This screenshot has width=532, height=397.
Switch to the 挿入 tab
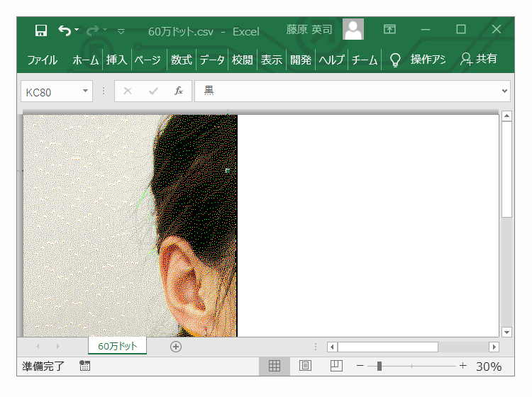tap(117, 60)
